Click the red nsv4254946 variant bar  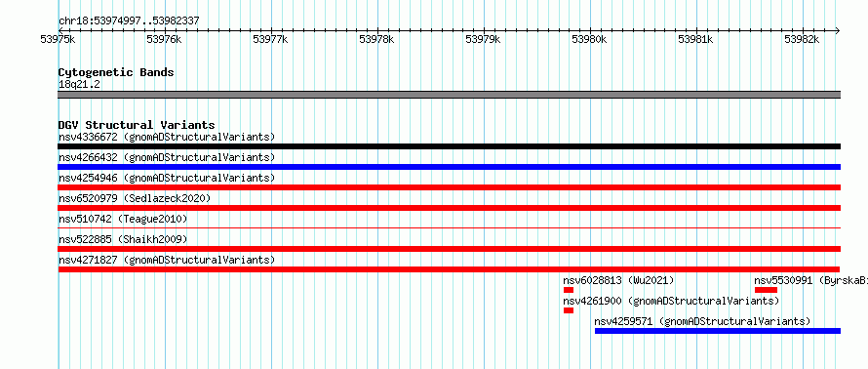(449, 187)
